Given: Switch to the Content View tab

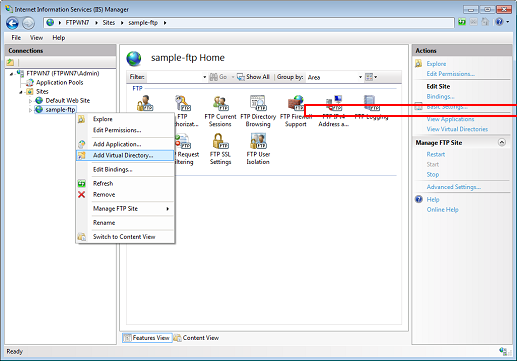Looking at the screenshot, I should point(196,338).
